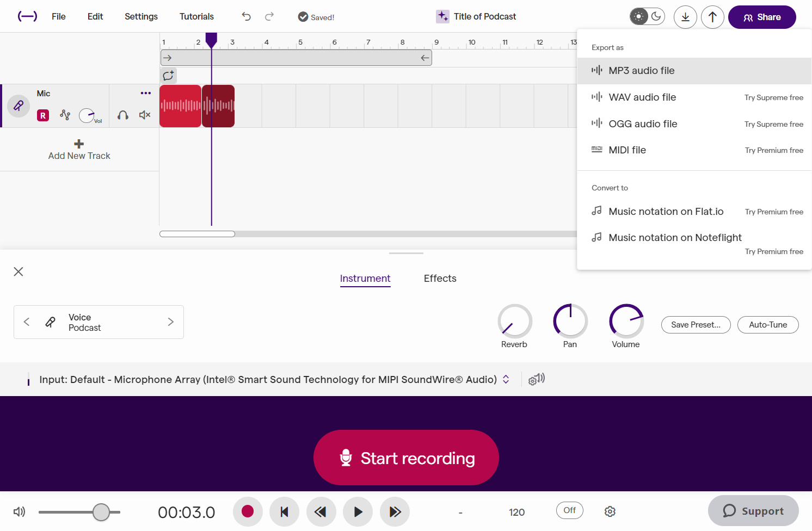The height and width of the screenshot is (531, 812).
Task: Click the AI sparkle icon beside the title
Action: 442,16
